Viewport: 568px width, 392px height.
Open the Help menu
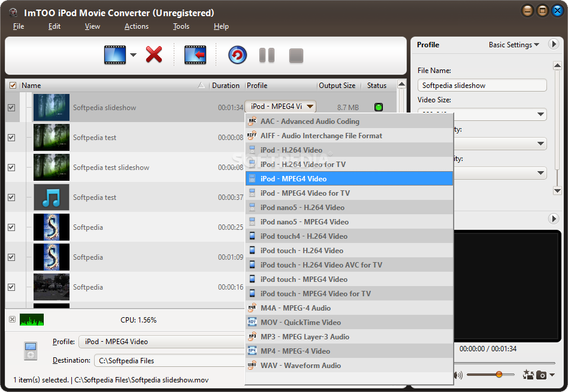pos(221,26)
